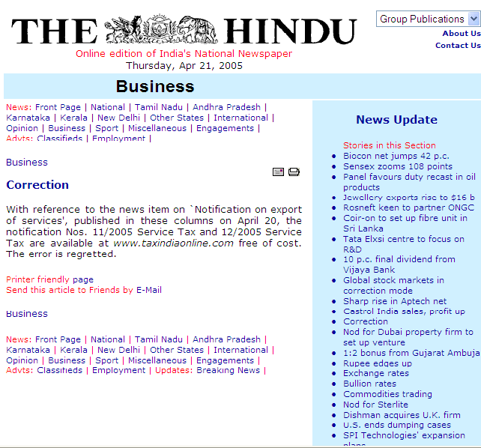Click the email article envelope icon
The image size is (481, 448).
[278, 172]
